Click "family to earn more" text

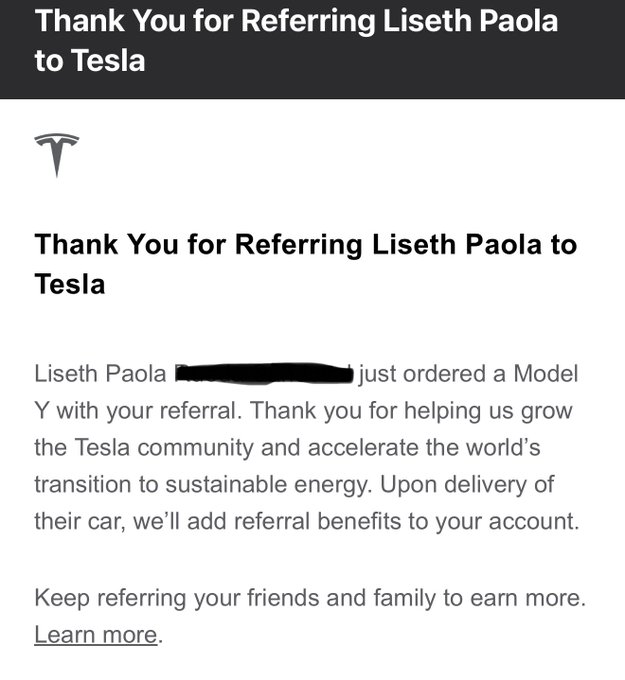pos(479,598)
